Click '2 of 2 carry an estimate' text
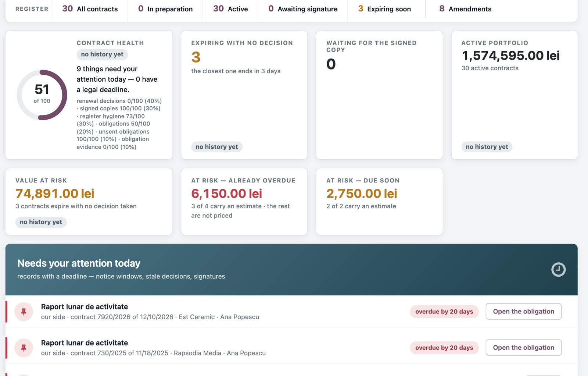The image size is (588, 376). point(361,206)
